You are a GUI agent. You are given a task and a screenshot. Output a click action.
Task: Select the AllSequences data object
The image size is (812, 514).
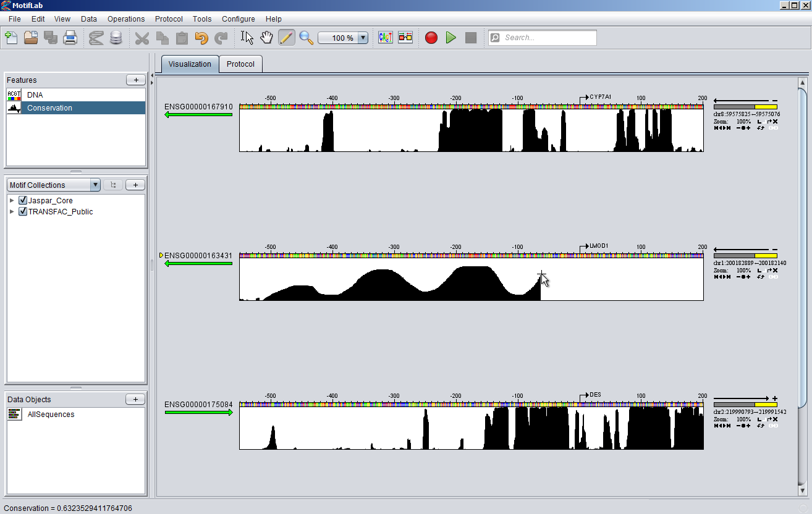tap(76, 415)
